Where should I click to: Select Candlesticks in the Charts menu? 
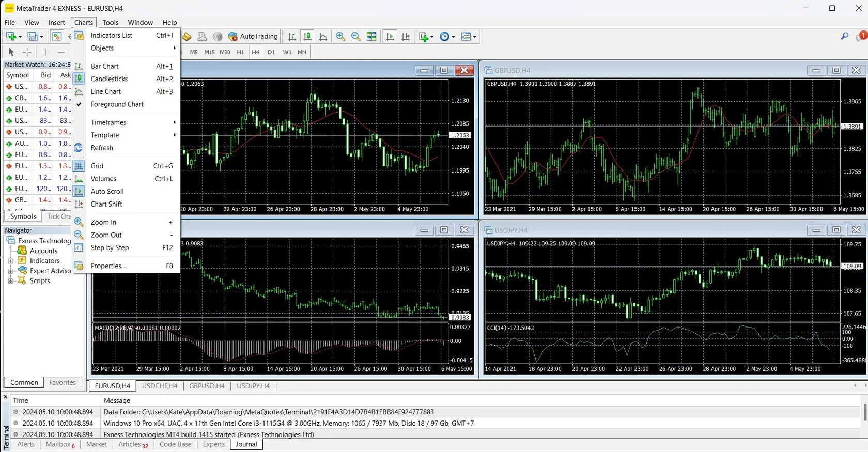click(126, 79)
